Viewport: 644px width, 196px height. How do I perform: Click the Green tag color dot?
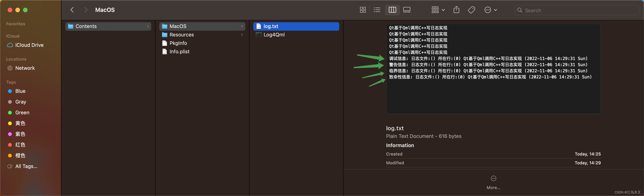[10, 113]
